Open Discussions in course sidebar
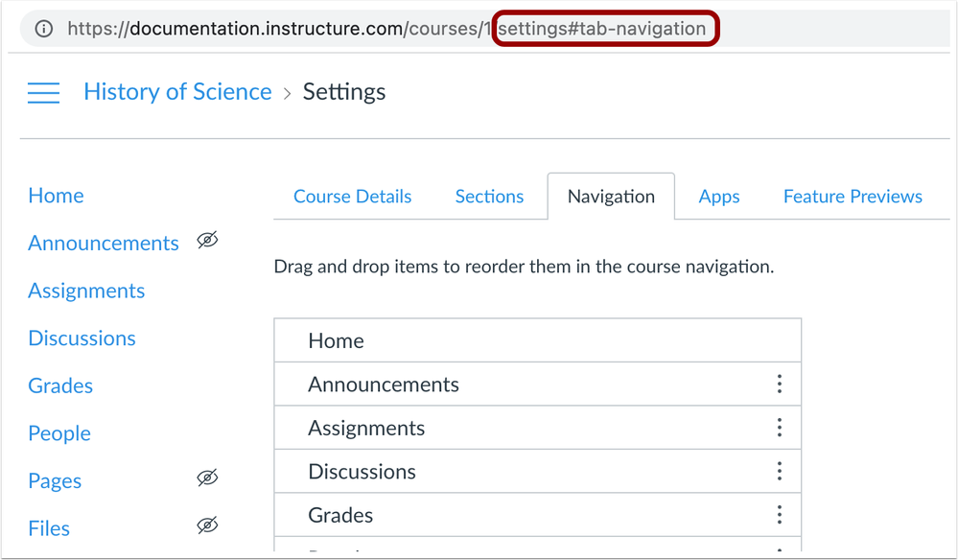 pyautogui.click(x=82, y=338)
